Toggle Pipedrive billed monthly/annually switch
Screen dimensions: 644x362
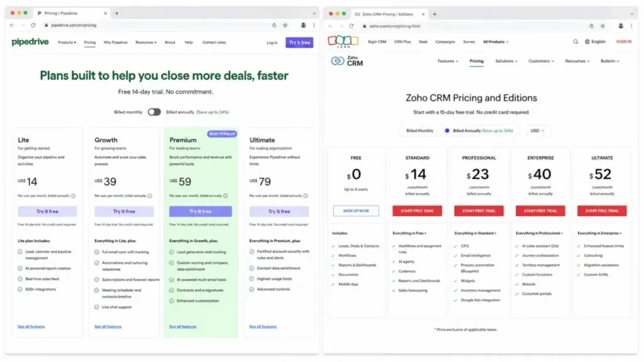pos(155,112)
